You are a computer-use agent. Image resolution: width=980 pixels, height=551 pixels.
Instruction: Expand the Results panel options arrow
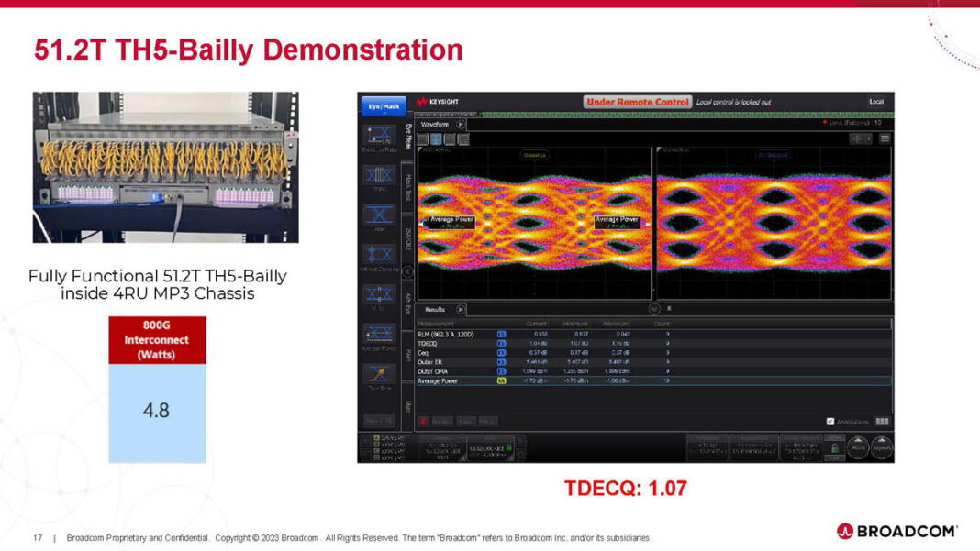coord(459,309)
